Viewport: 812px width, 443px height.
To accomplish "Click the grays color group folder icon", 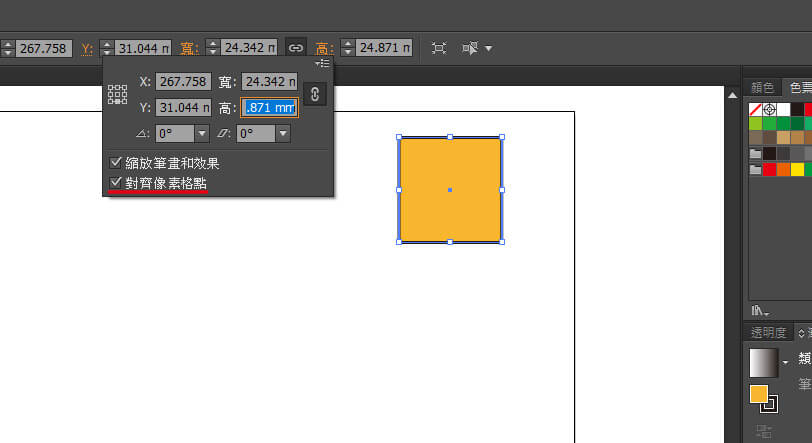I will (x=756, y=153).
